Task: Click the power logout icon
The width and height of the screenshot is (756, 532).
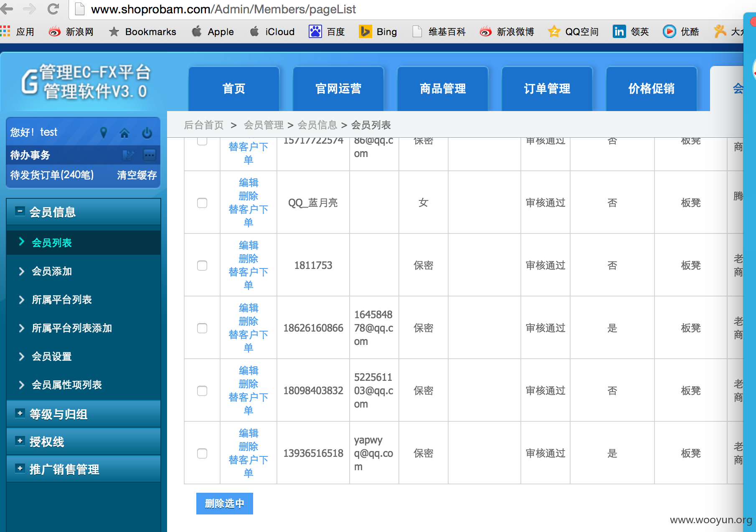Action: pos(147,133)
